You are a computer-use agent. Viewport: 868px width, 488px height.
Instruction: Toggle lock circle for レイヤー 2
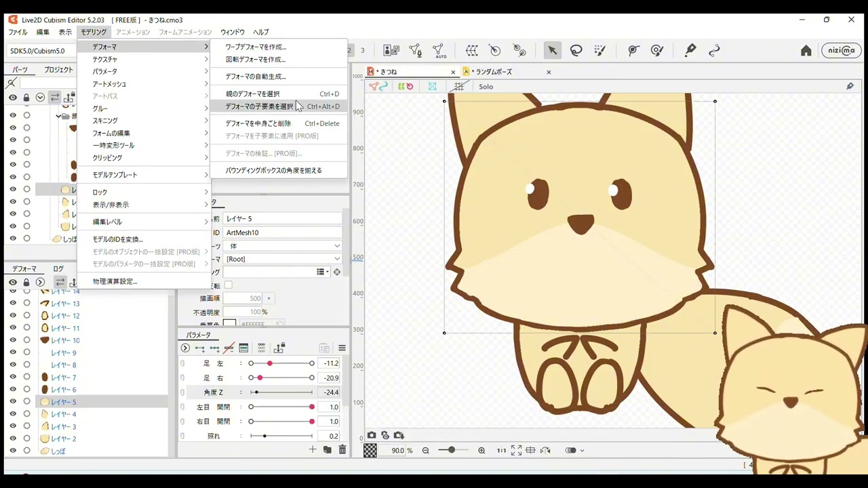point(26,439)
